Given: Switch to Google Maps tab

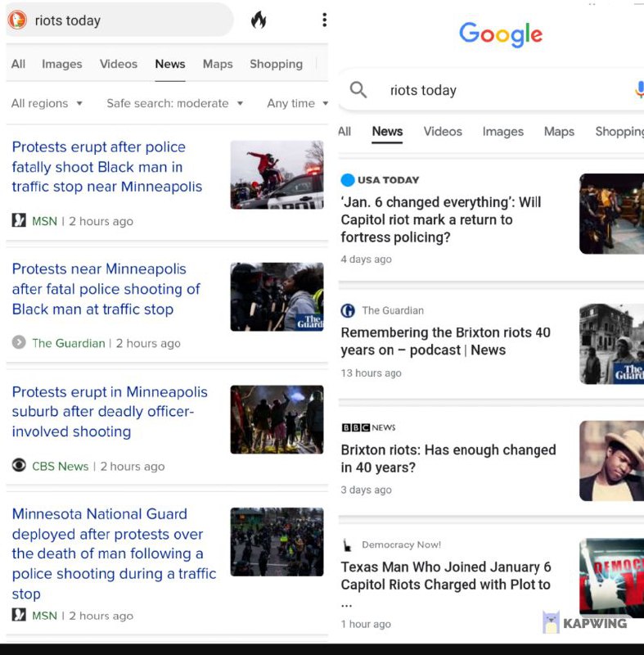Looking at the screenshot, I should (x=559, y=131).
